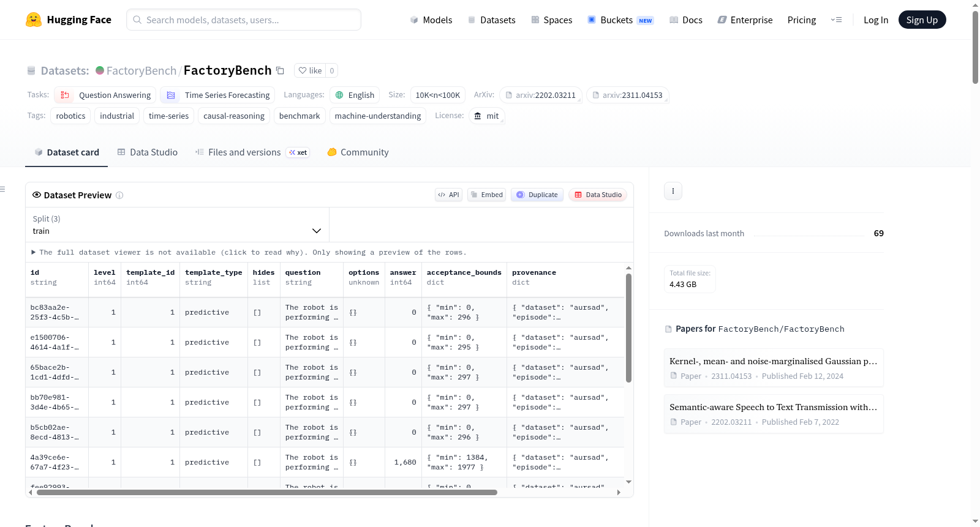980x527 pixels.
Task: Click the Dataset Preview info icon
Action: (x=119, y=195)
